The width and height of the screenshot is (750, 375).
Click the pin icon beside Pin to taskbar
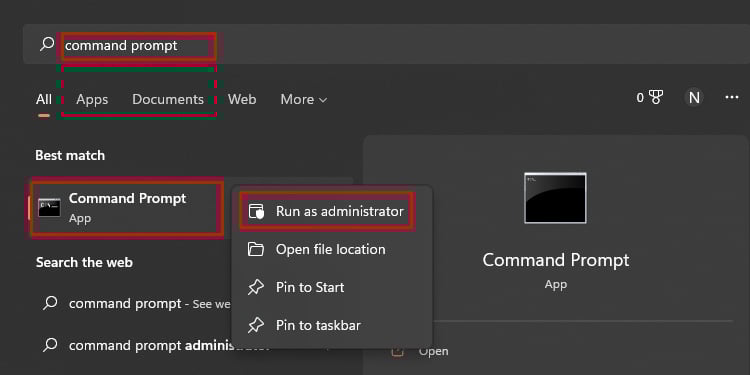tap(256, 325)
